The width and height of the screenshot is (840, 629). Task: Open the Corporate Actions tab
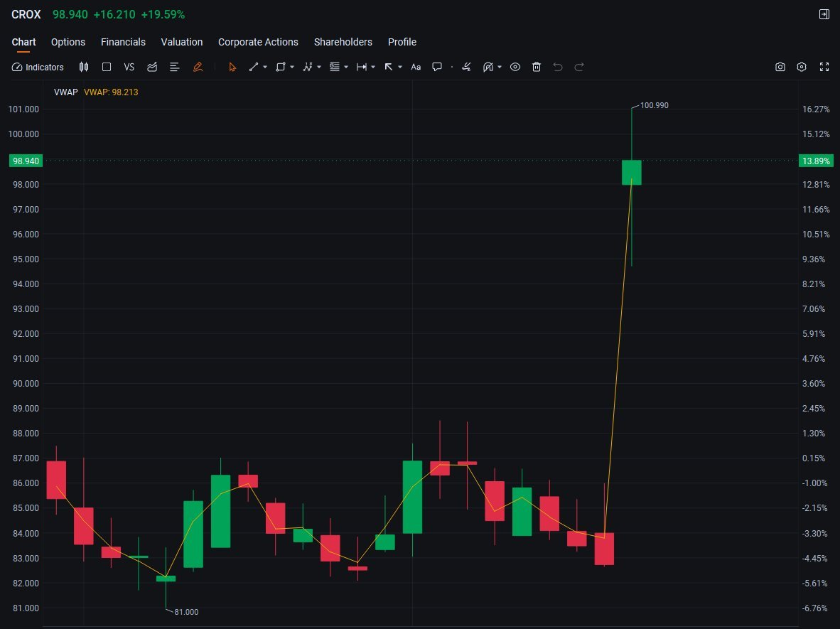258,42
